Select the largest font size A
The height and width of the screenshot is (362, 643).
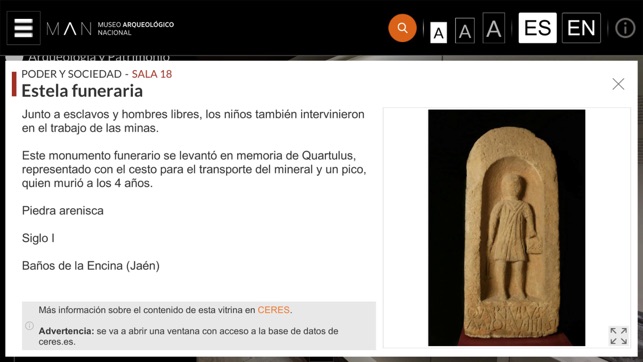[493, 28]
